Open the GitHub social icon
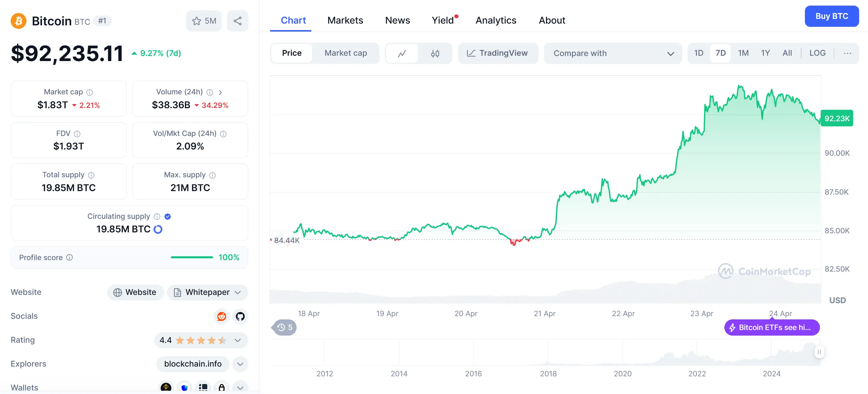This screenshot has height=394, width=868. click(x=240, y=316)
